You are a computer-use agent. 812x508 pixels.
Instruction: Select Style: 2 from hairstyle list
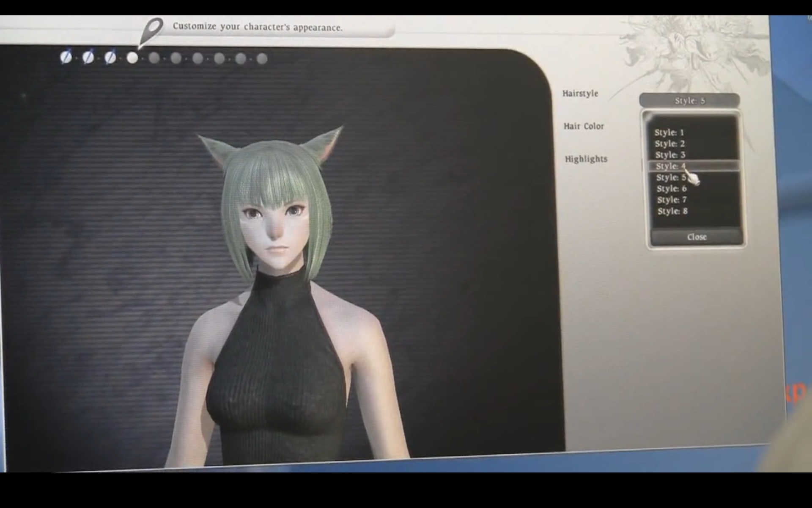tap(670, 144)
